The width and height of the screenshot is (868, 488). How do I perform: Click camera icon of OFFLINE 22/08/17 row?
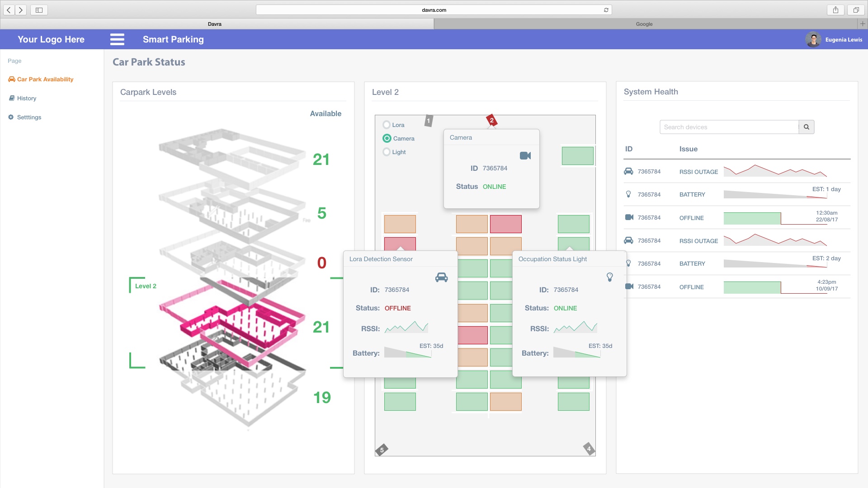tap(629, 217)
